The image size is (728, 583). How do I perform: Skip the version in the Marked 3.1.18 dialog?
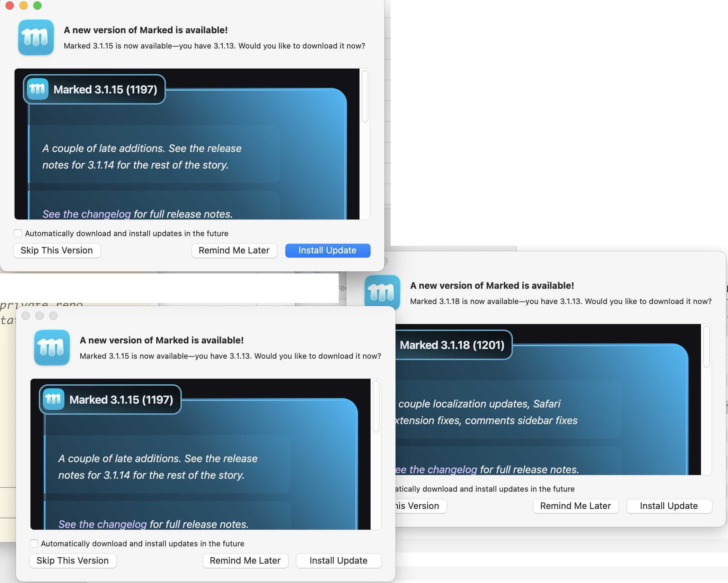pyautogui.click(x=421, y=506)
